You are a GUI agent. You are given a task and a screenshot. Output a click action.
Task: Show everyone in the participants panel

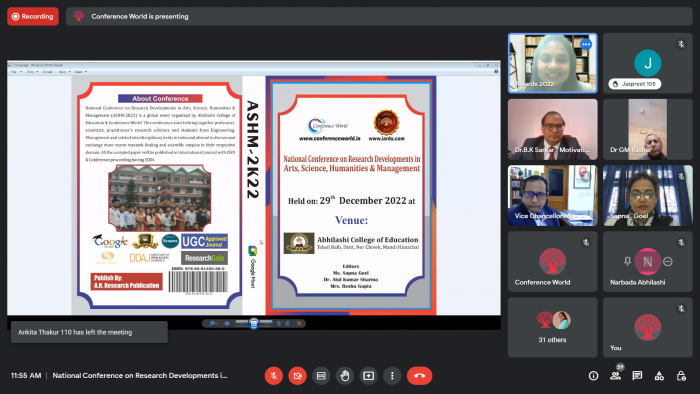616,376
